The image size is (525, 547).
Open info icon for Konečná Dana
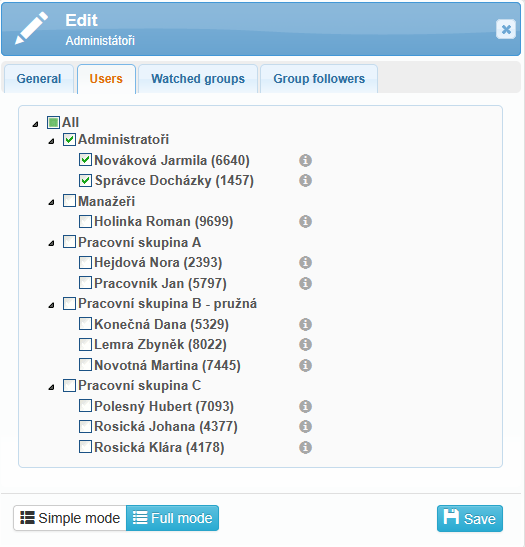pos(305,324)
